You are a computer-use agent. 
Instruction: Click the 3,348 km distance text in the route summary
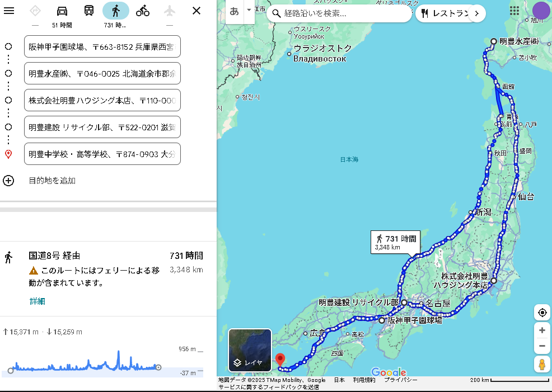click(x=186, y=270)
